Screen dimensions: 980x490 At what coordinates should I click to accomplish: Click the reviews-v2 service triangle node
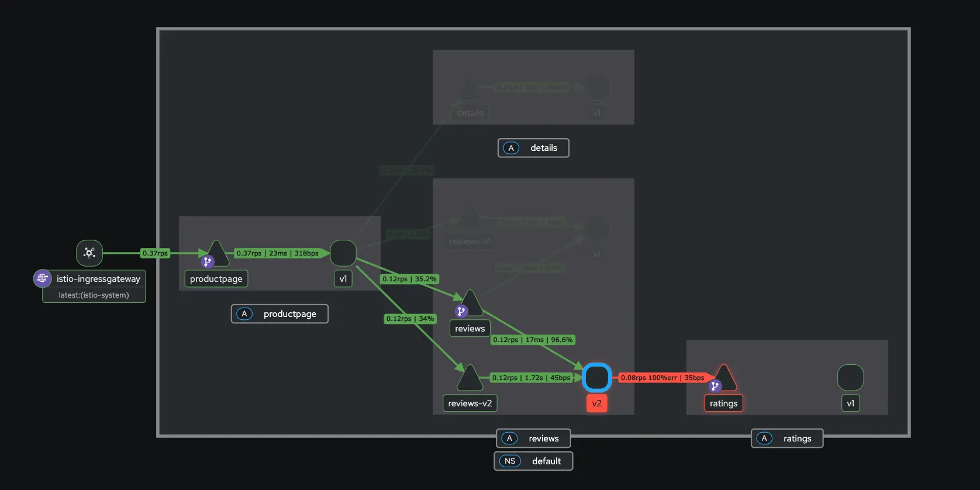(x=470, y=379)
